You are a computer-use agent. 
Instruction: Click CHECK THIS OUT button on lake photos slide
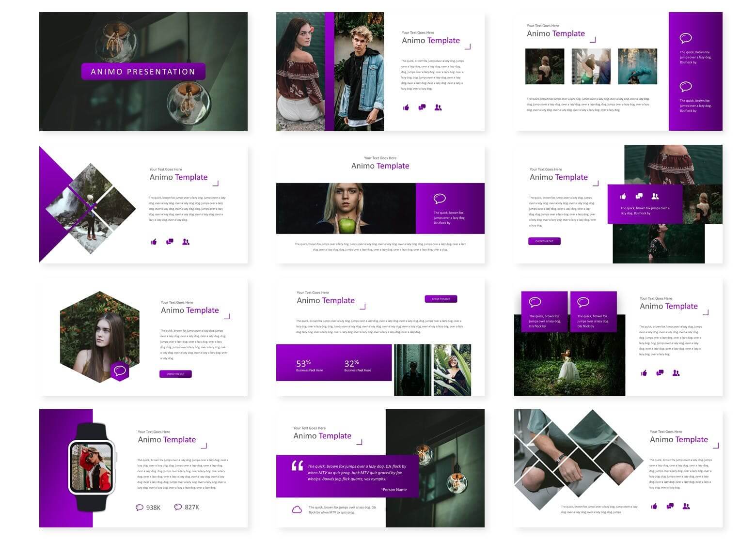544,241
